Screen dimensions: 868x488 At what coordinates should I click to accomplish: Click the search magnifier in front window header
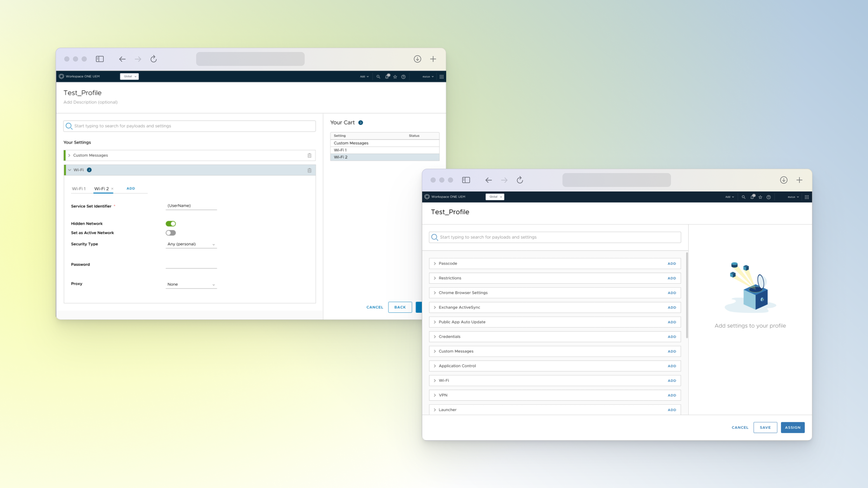click(743, 197)
